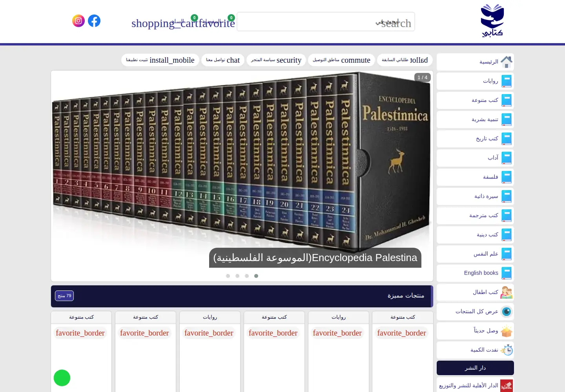Click the 1 / 4 slide counter
Viewport: 565px width, 392px height.
click(x=423, y=78)
